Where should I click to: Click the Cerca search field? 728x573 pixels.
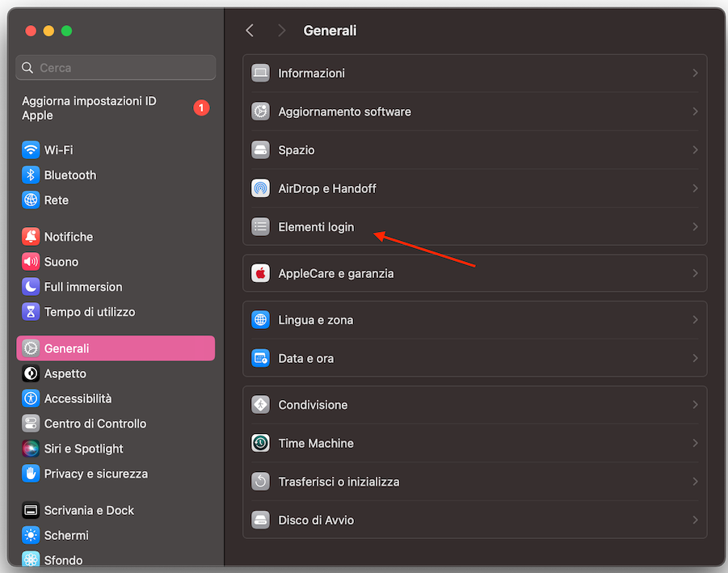[116, 67]
